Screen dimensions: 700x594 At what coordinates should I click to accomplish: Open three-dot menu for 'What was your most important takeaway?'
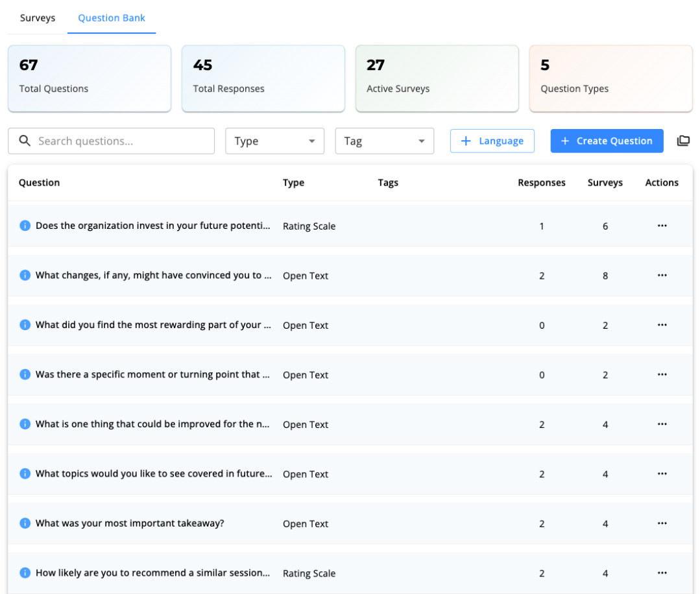point(662,523)
